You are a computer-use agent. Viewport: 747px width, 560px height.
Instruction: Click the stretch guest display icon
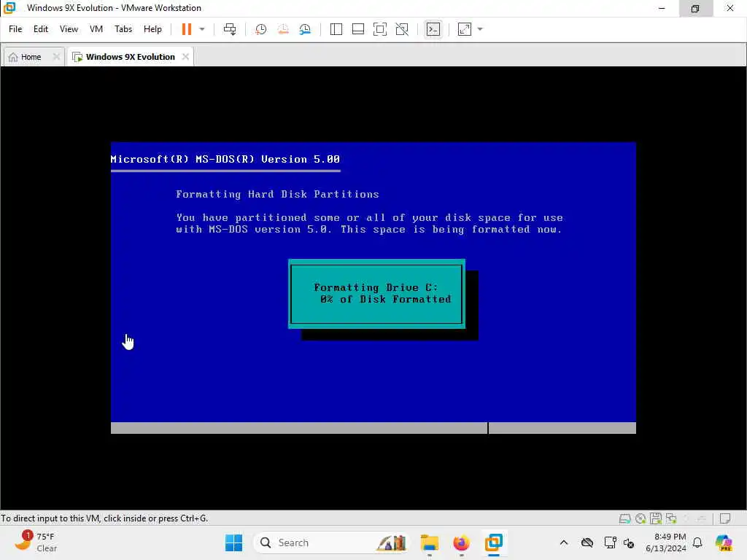[465, 29]
